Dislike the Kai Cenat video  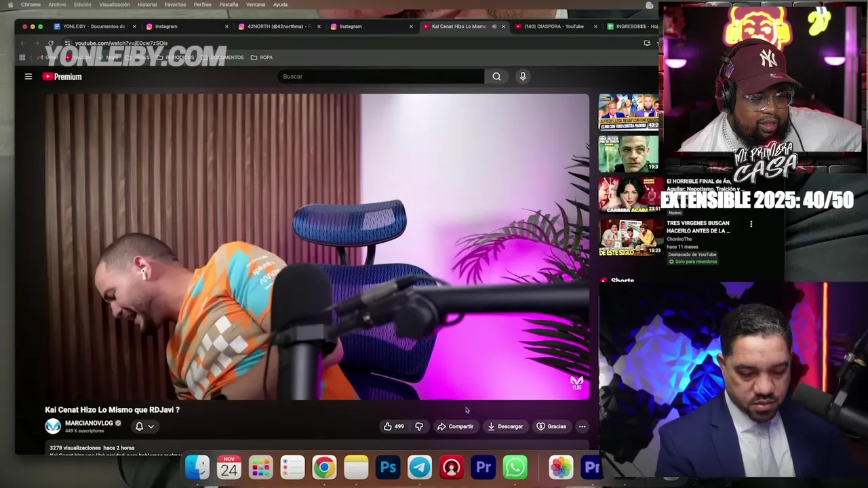click(x=419, y=426)
